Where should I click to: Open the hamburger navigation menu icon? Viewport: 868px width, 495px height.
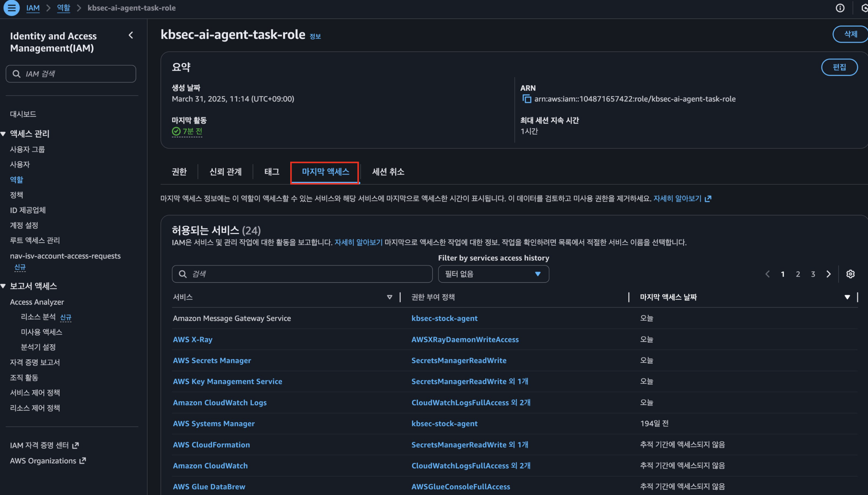pos(12,8)
